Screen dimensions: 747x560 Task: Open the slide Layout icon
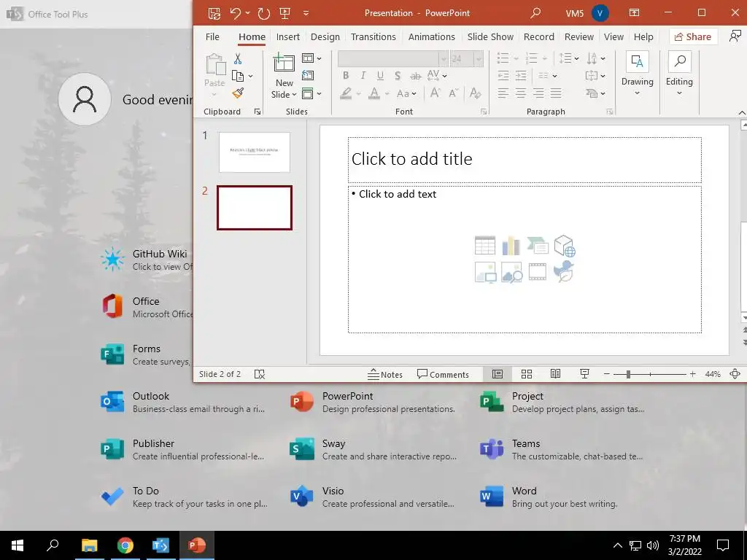pyautogui.click(x=308, y=58)
